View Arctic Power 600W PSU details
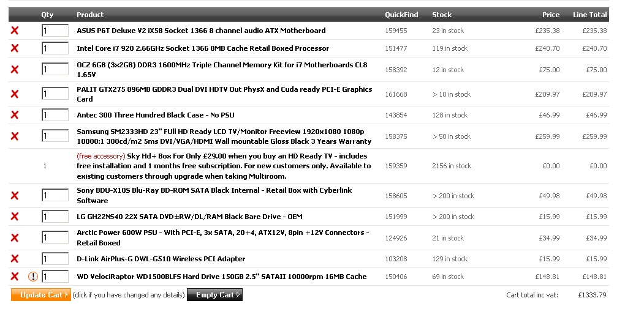Screen dimensions: 644x309 pos(223,237)
